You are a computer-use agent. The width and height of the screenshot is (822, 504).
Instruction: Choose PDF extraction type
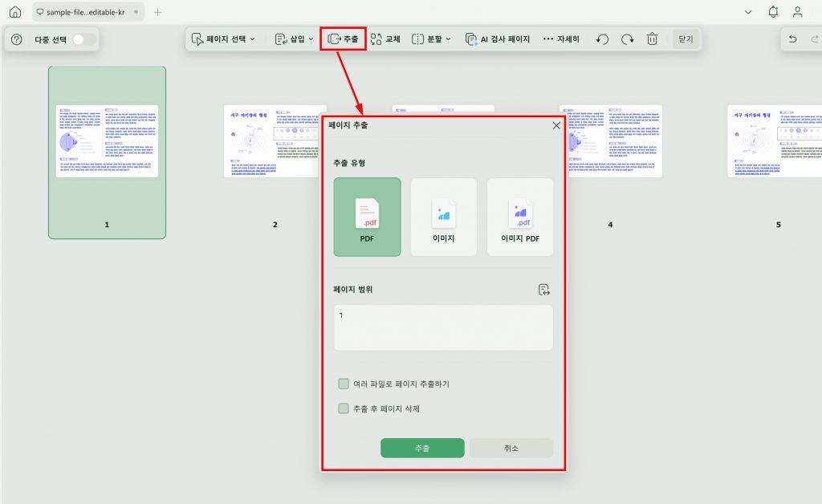click(367, 217)
